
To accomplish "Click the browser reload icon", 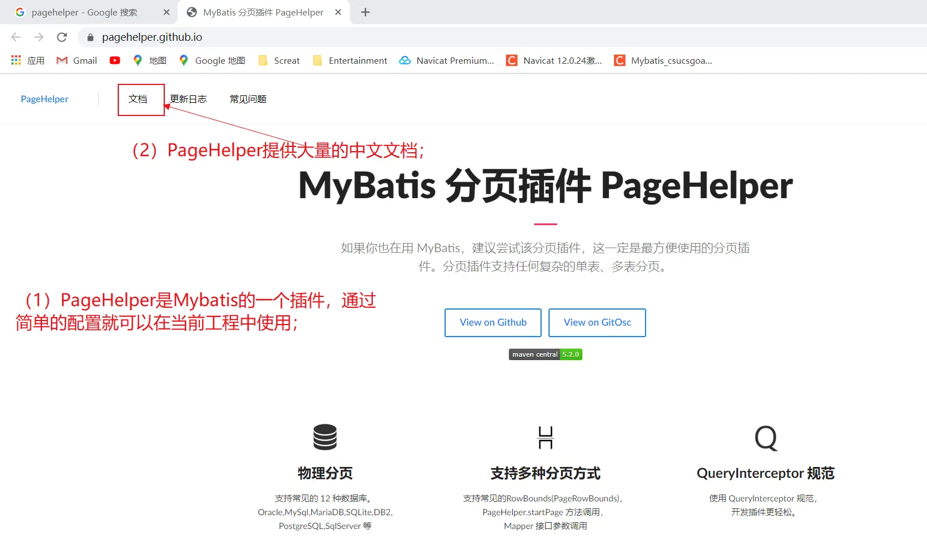I will point(62,37).
